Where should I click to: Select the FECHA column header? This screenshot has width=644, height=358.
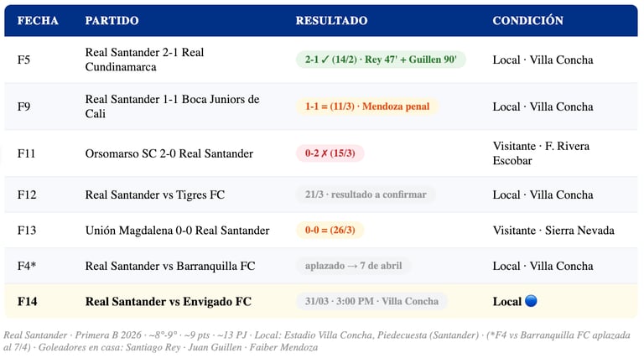pos(38,20)
